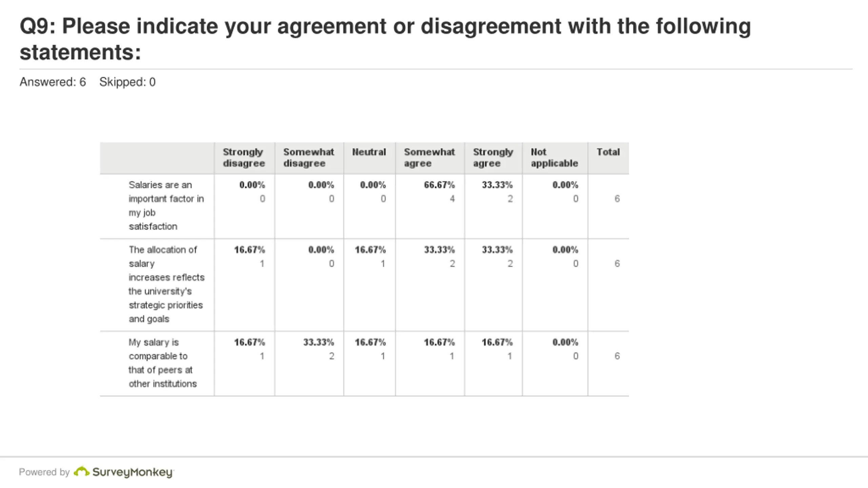
Task: Click the Skipped: 0 text
Action: 127,82
